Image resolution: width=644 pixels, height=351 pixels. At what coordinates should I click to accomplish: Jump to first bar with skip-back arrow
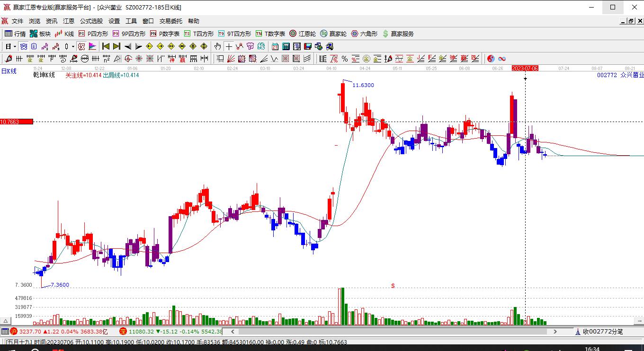[x=106, y=46]
